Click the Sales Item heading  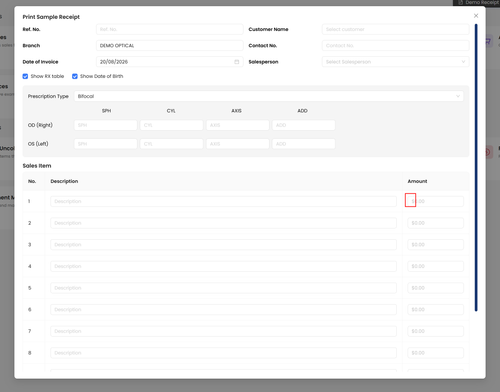[x=37, y=166]
